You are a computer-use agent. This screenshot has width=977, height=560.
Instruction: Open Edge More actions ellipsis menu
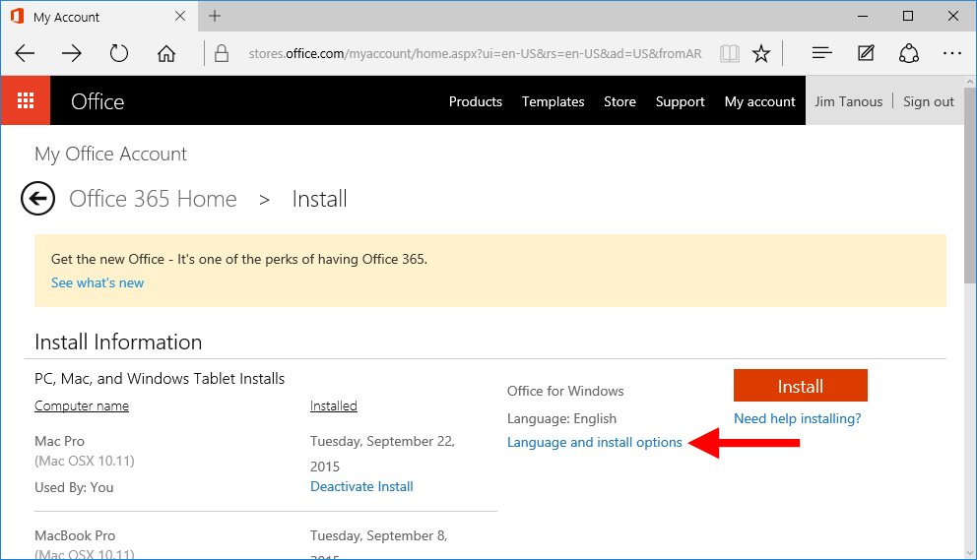click(x=952, y=53)
